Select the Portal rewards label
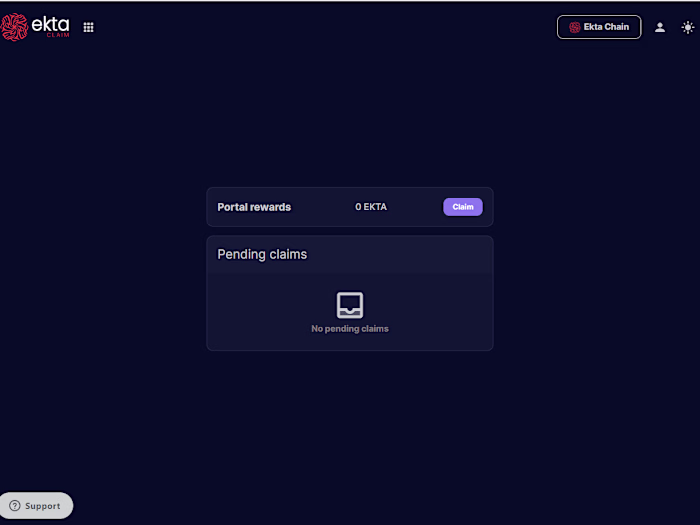Image resolution: width=700 pixels, height=525 pixels. click(x=254, y=207)
